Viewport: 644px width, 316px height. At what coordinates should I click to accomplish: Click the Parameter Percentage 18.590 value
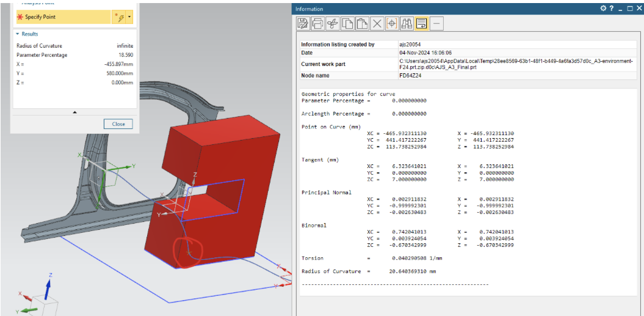point(126,55)
